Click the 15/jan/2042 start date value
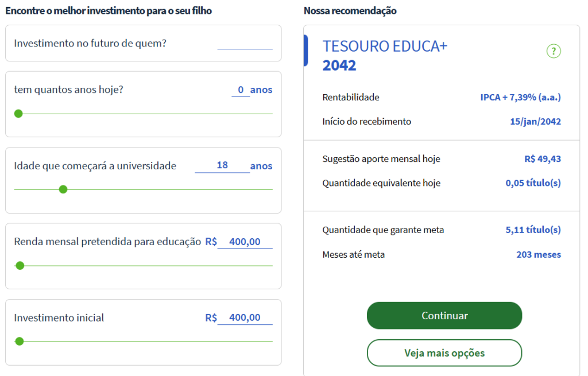The height and width of the screenshot is (376, 588). (536, 122)
